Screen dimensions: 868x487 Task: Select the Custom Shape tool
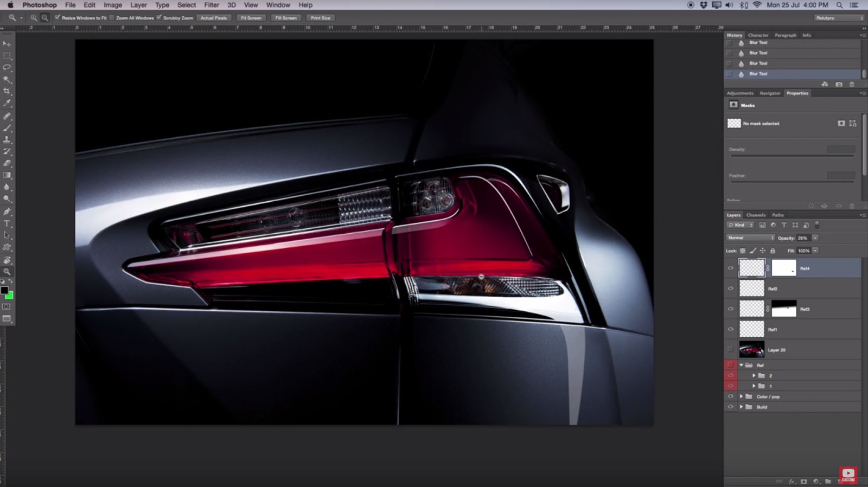coord(7,247)
